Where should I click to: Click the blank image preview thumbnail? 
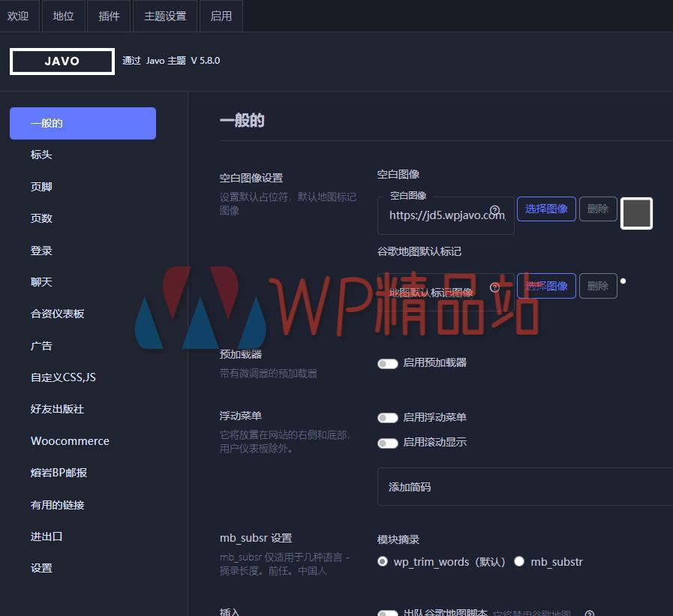(636, 213)
